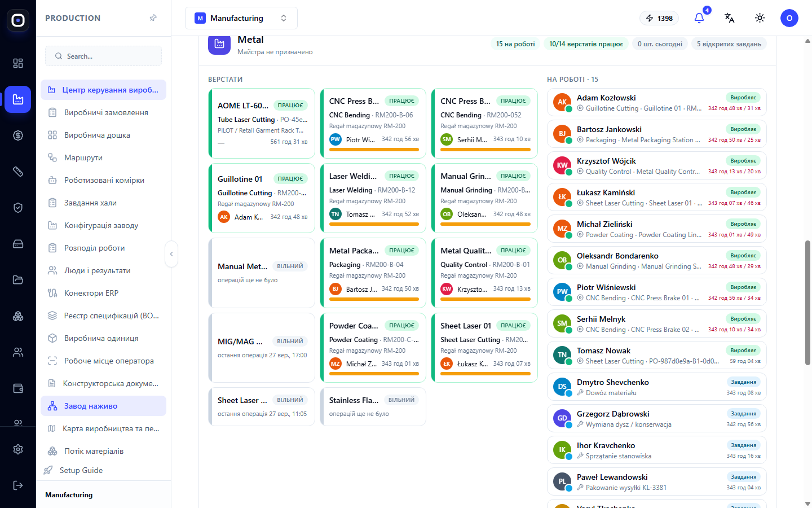Click the app logo in the left rail

[x=18, y=20]
